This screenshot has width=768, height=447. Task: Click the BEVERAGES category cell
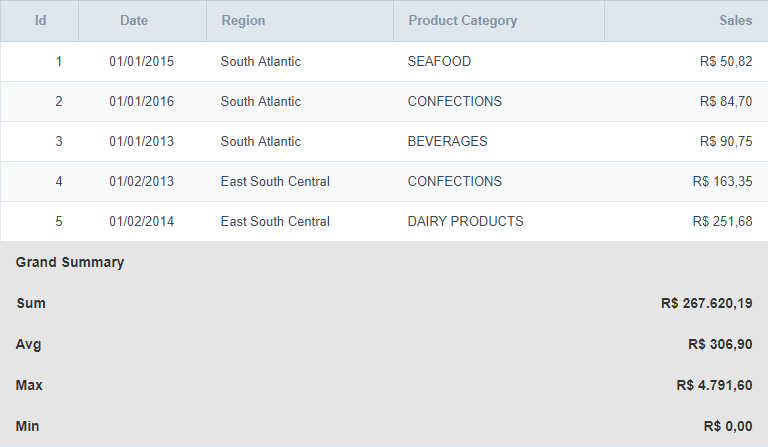pyautogui.click(x=447, y=142)
